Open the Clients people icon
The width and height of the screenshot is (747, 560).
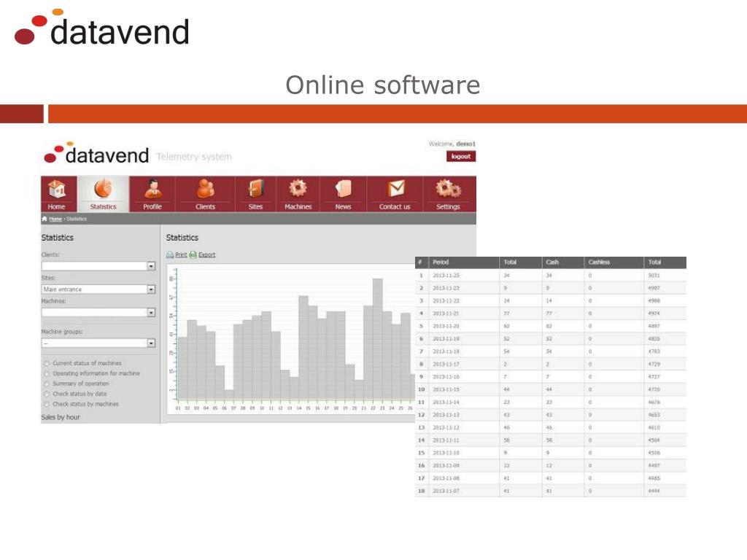pyautogui.click(x=205, y=189)
